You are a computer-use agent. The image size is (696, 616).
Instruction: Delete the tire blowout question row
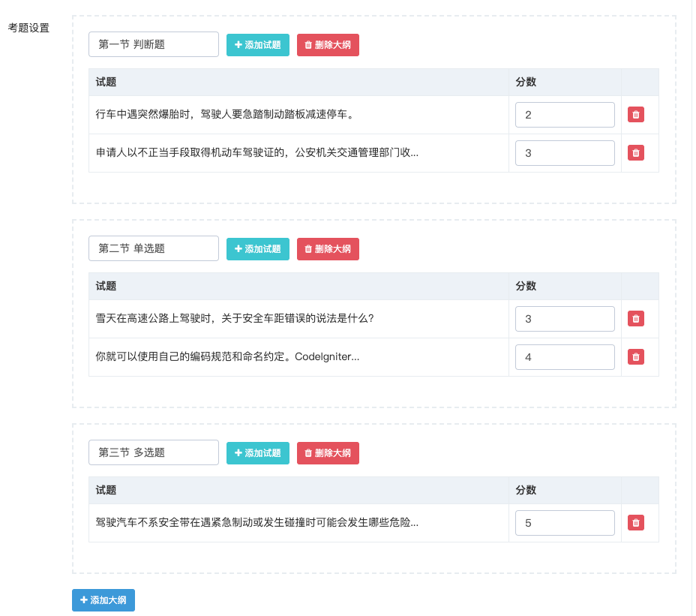pyautogui.click(x=635, y=115)
